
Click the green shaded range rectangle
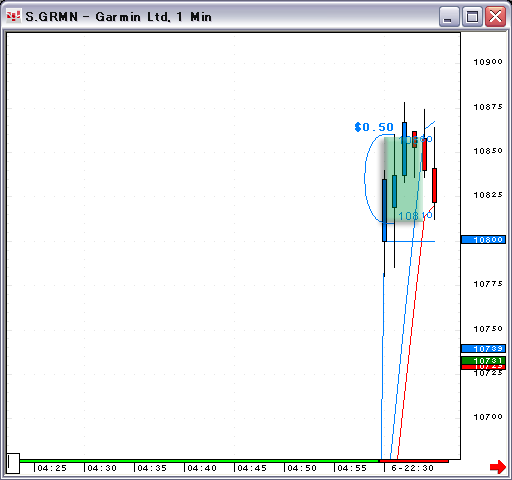pos(403,179)
